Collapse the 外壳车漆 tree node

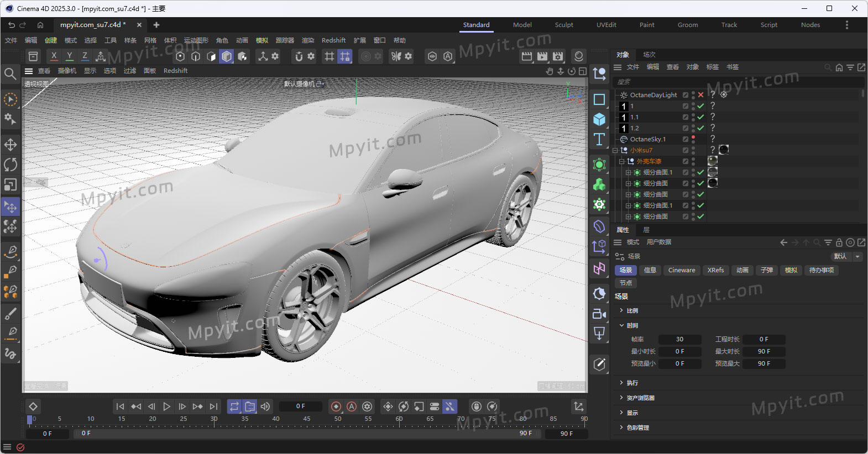[622, 161]
